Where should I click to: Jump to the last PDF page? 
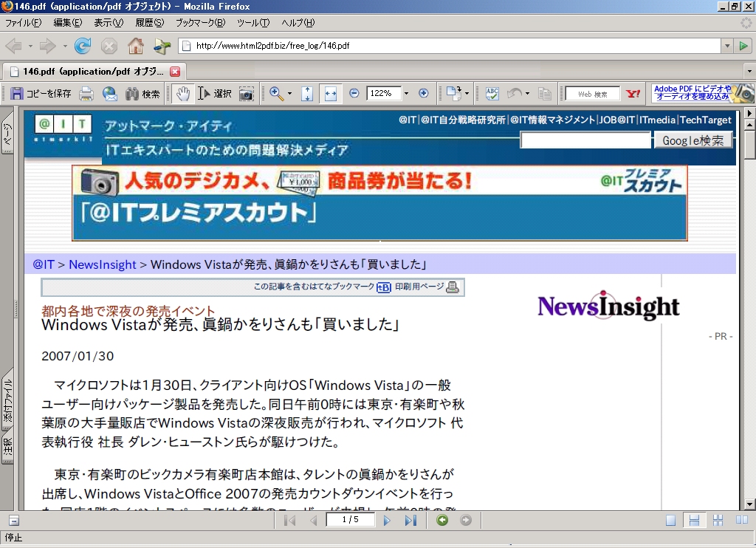pos(410,521)
